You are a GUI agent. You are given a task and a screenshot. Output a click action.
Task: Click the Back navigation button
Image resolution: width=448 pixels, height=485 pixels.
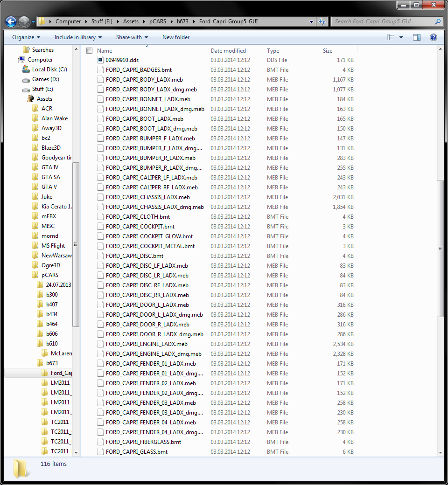10,21
